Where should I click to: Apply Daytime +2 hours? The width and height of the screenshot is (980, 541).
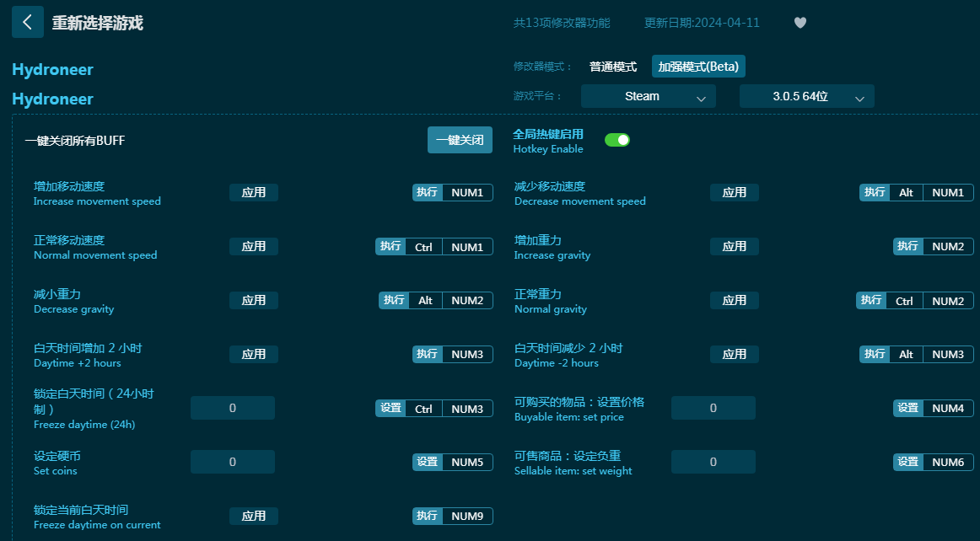point(254,354)
